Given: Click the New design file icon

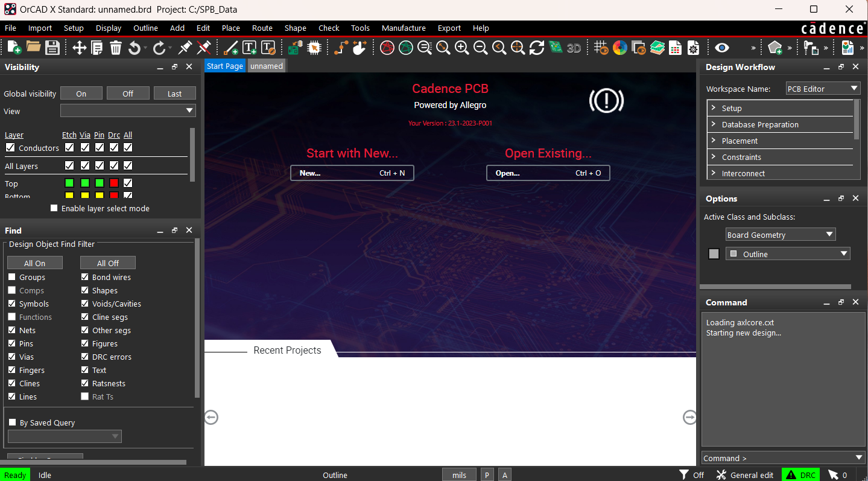Looking at the screenshot, I should (x=14, y=48).
